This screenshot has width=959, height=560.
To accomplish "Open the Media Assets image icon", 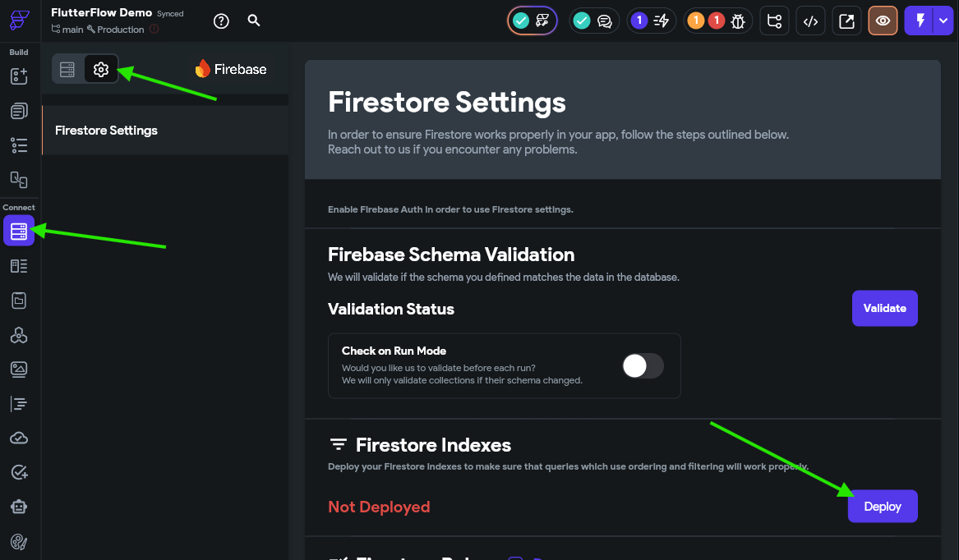I will pos(19,370).
